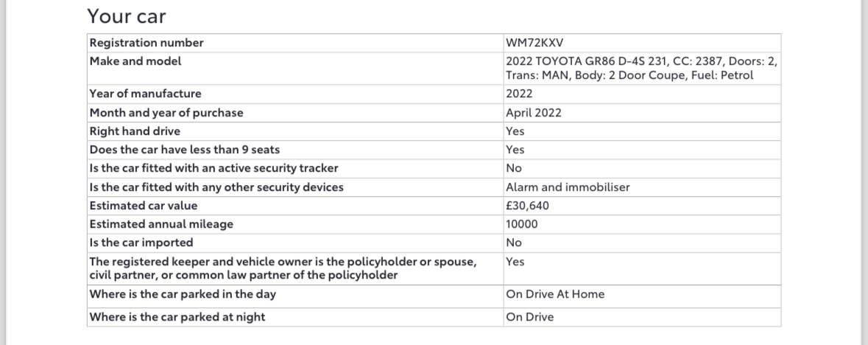Screen dimensions: 868x345
Task: Select the 'Yes' value for Right hand drive
Action: click(x=515, y=131)
